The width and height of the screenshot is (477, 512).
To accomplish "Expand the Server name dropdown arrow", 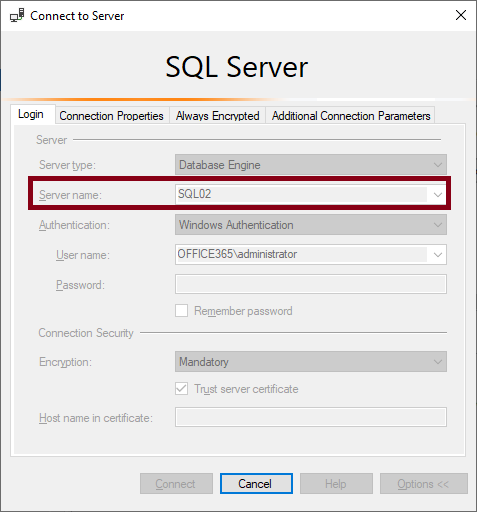I will [438, 195].
